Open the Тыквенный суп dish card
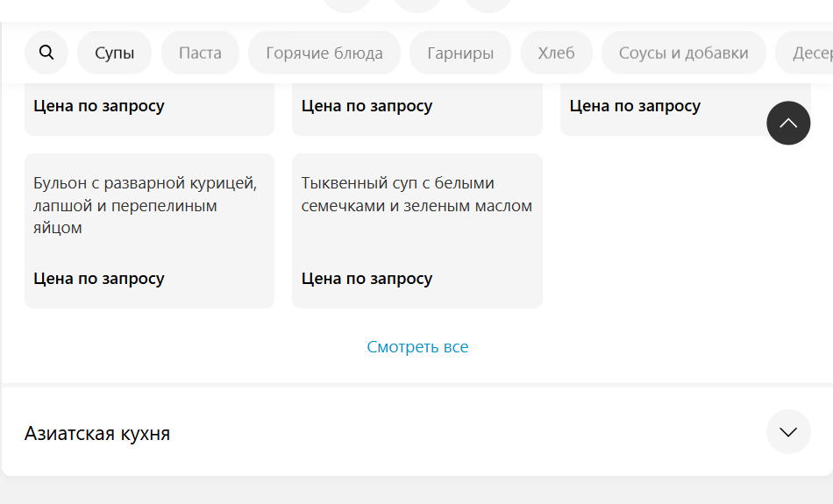The width and height of the screenshot is (833, 504). tap(417, 231)
